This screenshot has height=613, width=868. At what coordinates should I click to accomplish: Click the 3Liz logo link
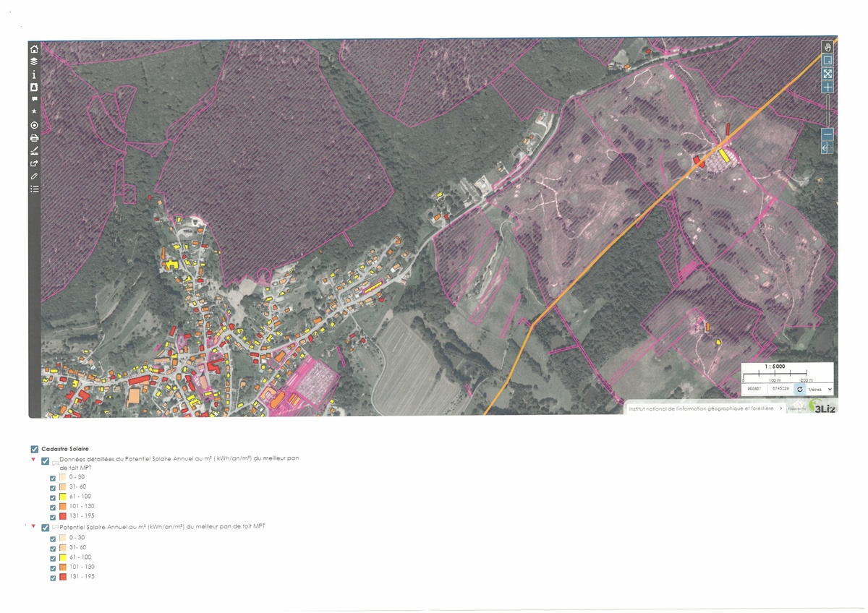pos(822,408)
